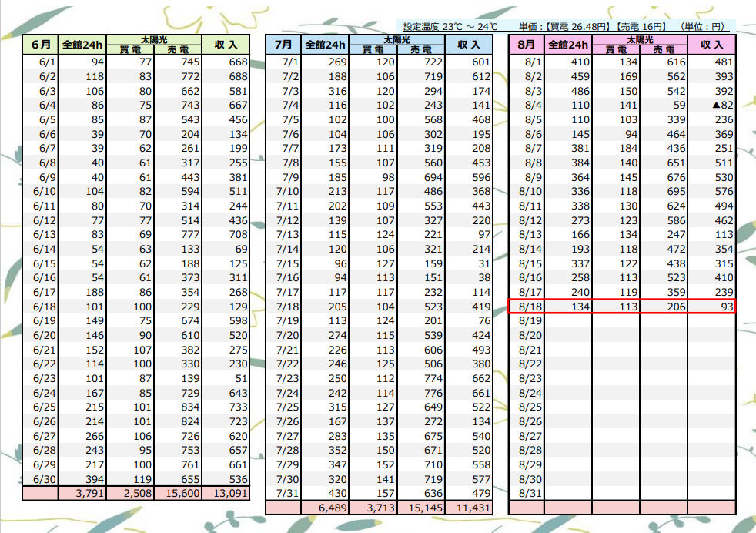Screen dimensions: 756x533
Task: Click July total "3,713" cell
Action: (373, 508)
